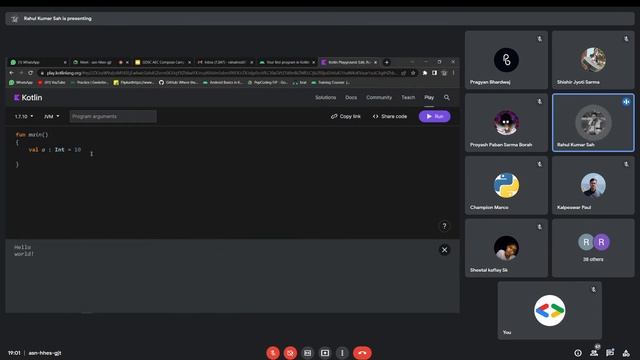Viewport: 640px width, 360px height.
Task: Close the Kotlin Playground browser tab
Action: pos(376,62)
